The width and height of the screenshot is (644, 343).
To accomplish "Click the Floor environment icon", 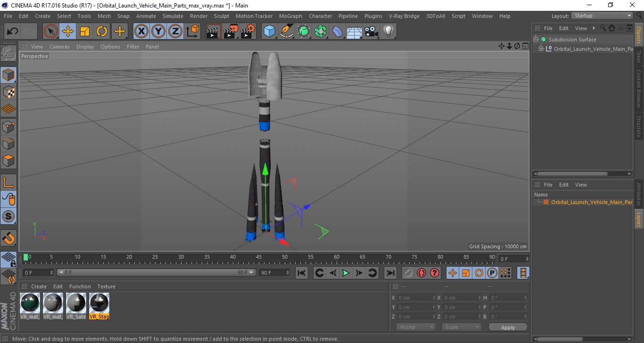I will click(x=354, y=32).
